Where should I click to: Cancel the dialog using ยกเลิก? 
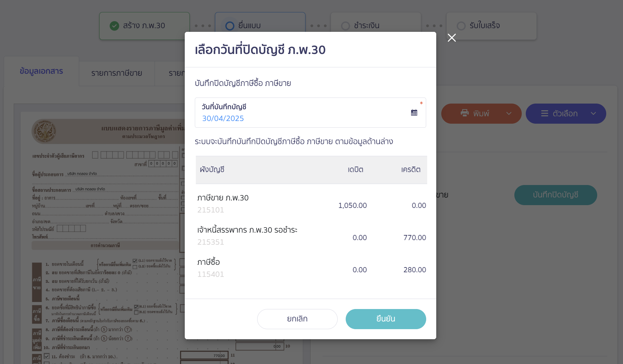click(x=297, y=319)
